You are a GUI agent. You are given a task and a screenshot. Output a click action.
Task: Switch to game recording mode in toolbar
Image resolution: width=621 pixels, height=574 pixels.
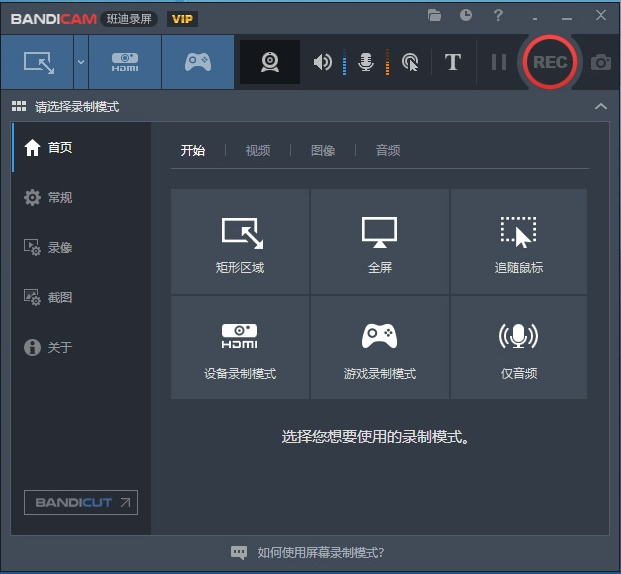tap(198, 62)
